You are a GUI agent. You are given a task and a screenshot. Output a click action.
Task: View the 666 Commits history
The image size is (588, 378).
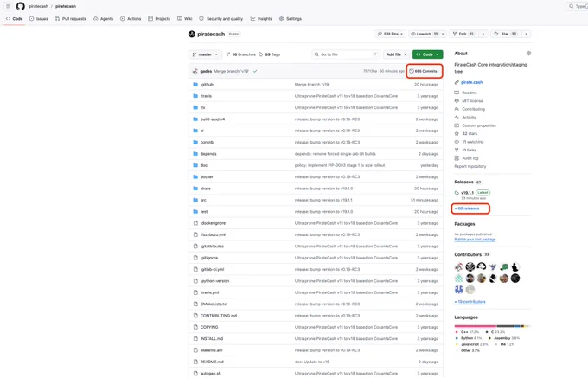point(423,71)
